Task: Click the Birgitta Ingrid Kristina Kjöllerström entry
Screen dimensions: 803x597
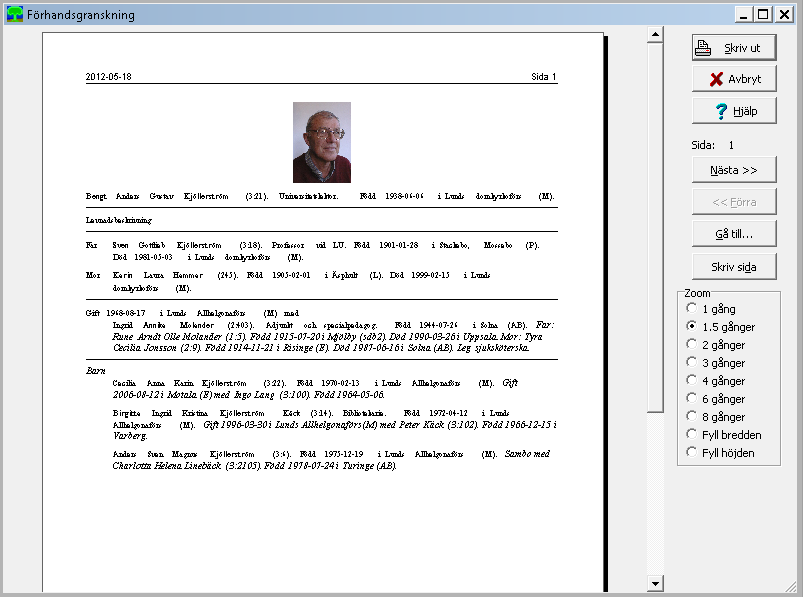Action: tap(334, 424)
